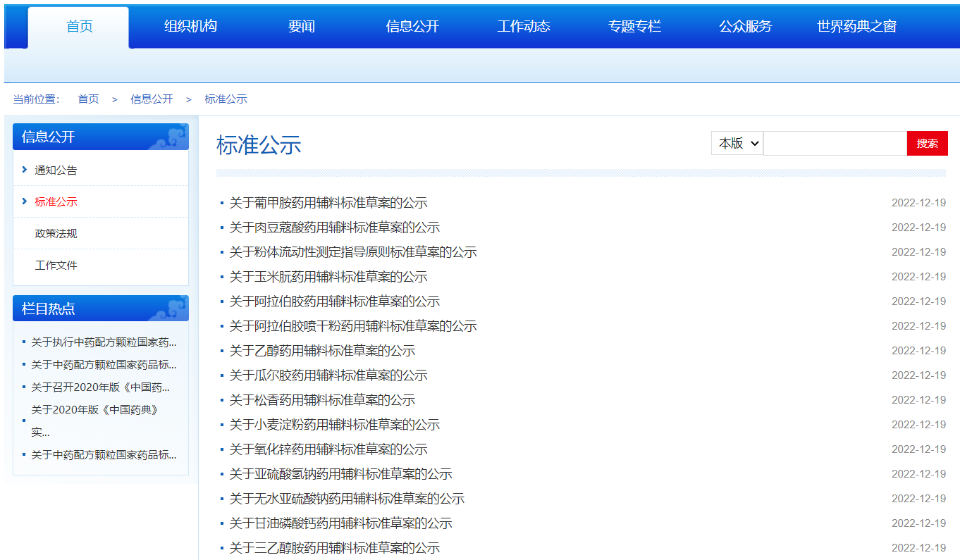960x560 pixels.
Task: Open the 信息公开 navigation menu
Action: (412, 27)
